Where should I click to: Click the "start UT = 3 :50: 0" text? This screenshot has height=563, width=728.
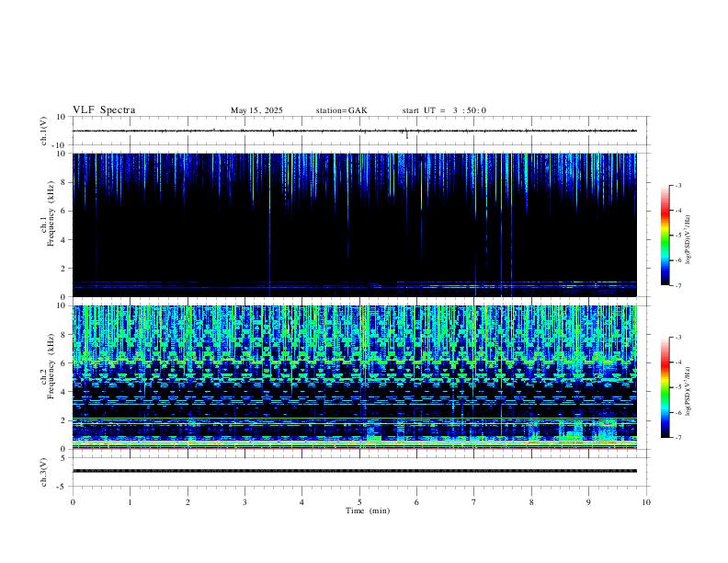[x=444, y=110]
